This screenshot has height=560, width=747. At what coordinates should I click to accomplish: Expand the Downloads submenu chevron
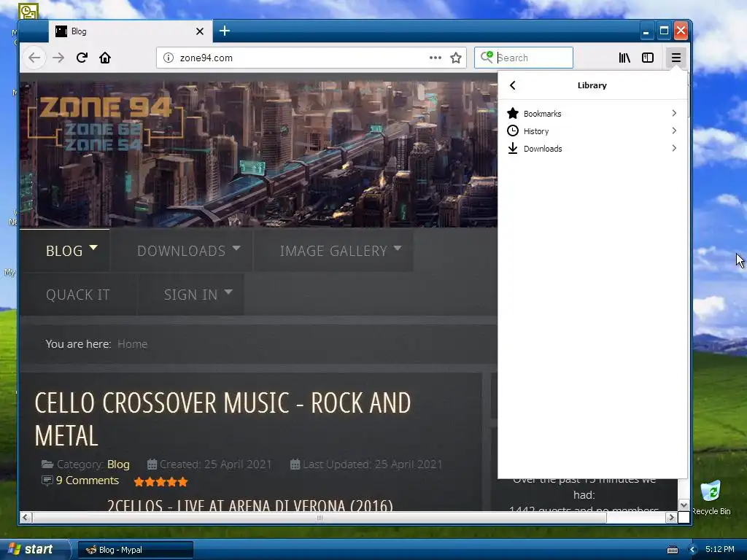click(x=674, y=149)
